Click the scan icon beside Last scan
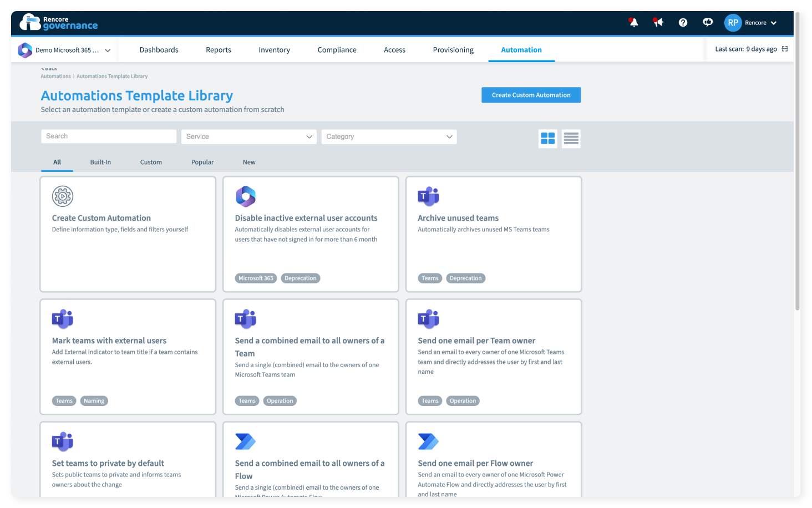Viewport: 812px width, 508px height. coord(785,49)
